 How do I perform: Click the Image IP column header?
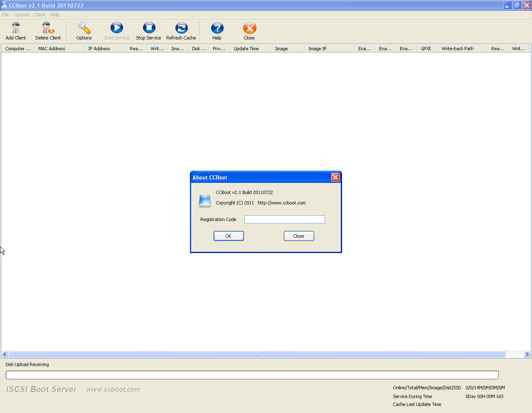[330, 49]
